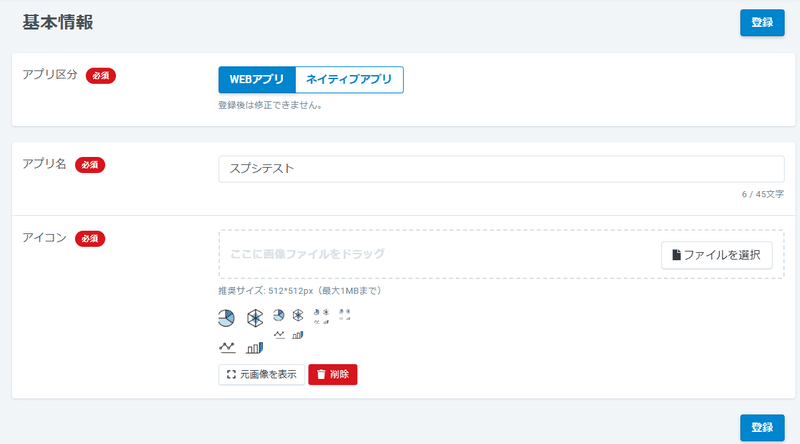Click the 6 / 45文字 counter

coord(763,194)
